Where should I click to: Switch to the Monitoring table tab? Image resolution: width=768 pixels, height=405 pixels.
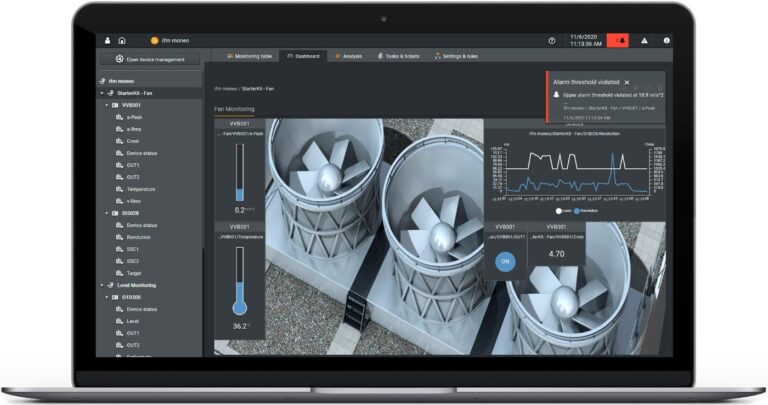pos(250,57)
